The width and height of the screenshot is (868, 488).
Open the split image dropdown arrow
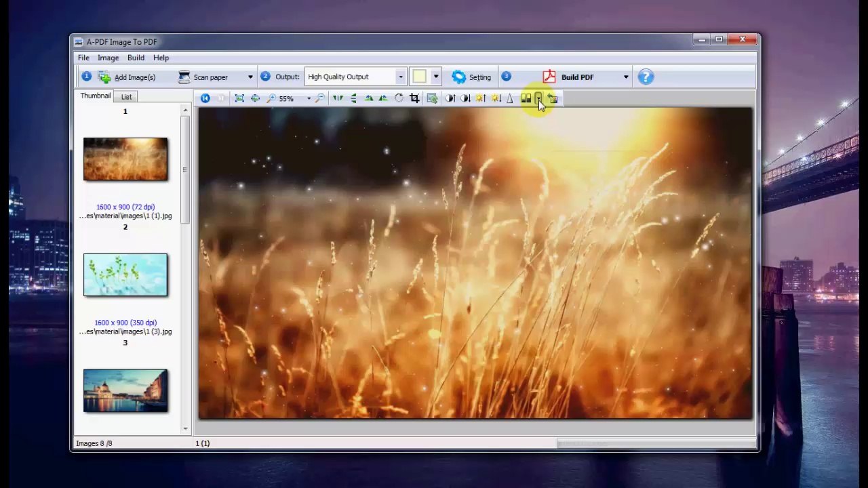tap(538, 99)
